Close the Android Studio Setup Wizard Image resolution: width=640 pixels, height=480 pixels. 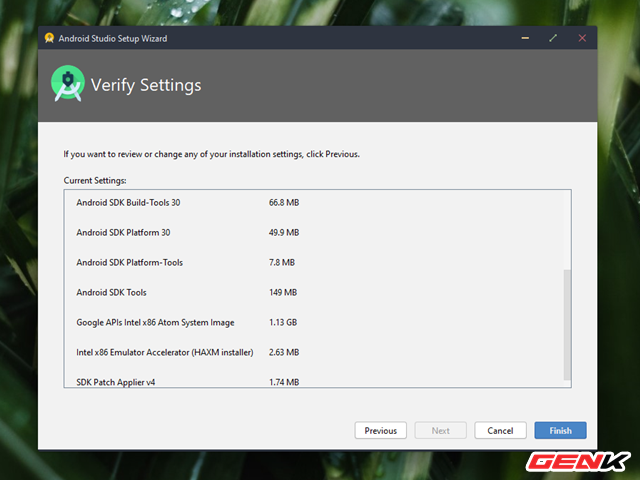click(x=582, y=38)
